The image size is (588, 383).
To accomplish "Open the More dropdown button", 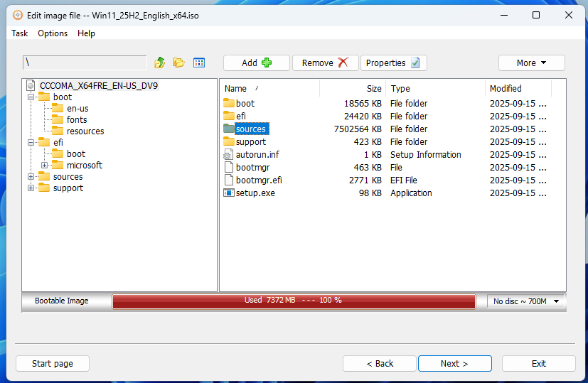I will click(531, 63).
